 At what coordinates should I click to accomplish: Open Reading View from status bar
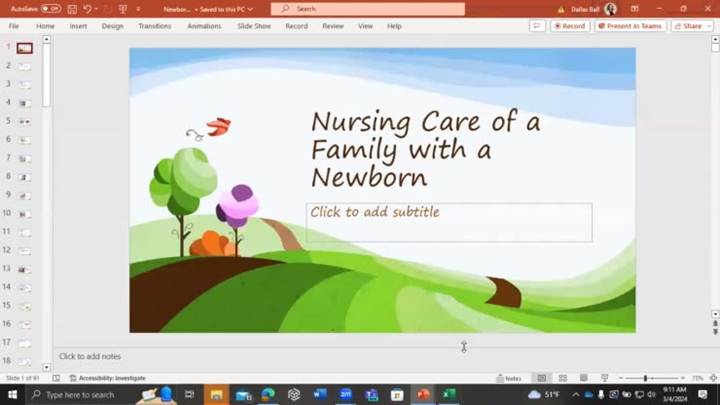[x=584, y=378]
